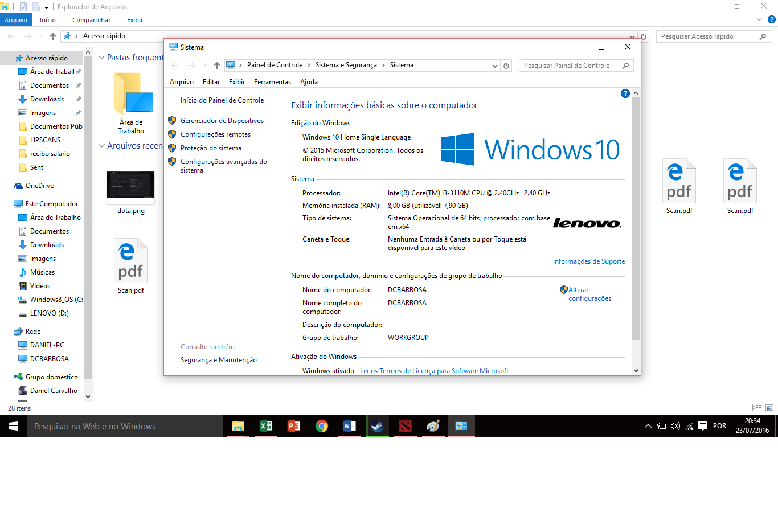This screenshot has height=532, width=778.
Task: Open Gerenciador de Dispositivos
Action: [222, 121]
